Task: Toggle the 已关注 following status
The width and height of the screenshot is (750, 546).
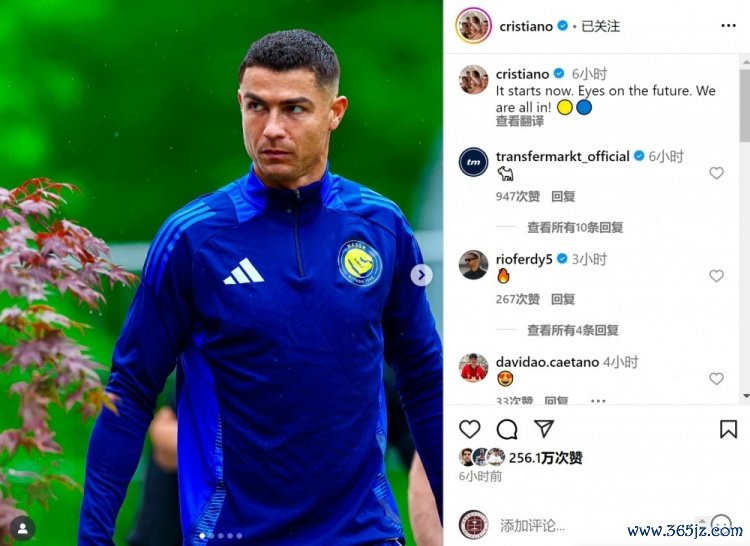Action: tap(600, 26)
